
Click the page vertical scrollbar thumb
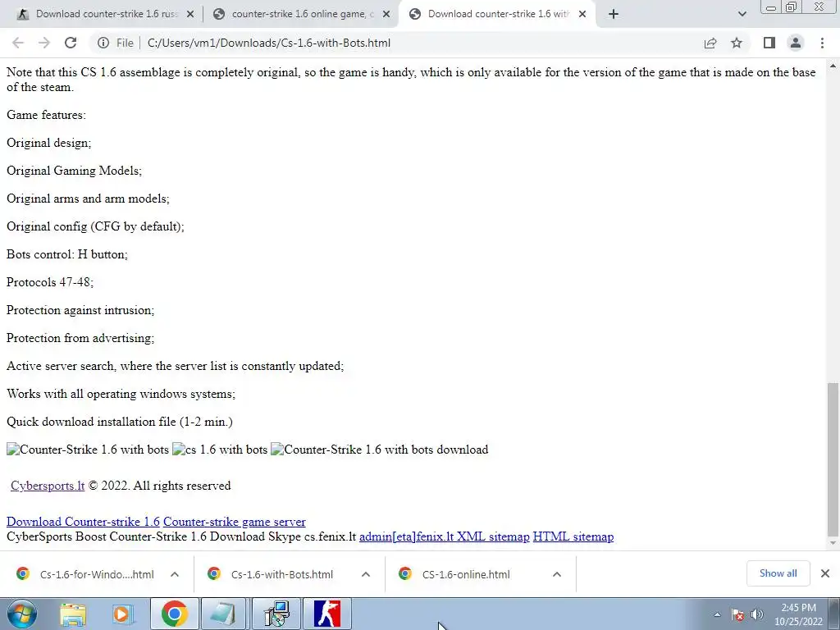[832, 459]
